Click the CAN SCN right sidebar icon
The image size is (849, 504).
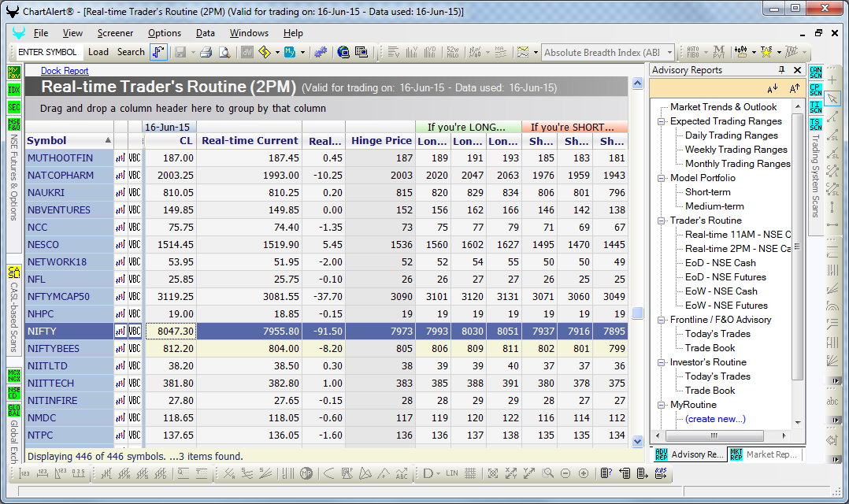point(815,72)
